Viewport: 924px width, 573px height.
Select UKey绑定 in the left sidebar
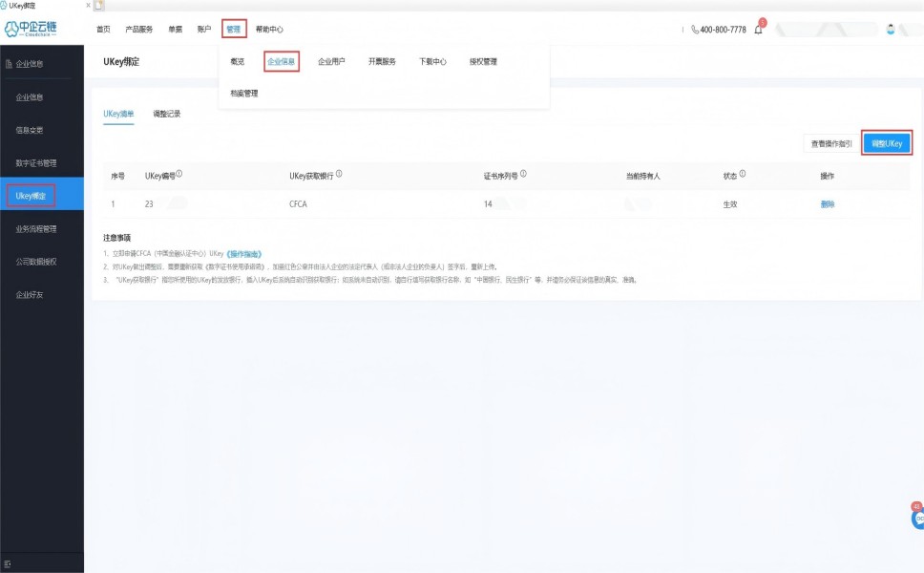[x=31, y=196]
